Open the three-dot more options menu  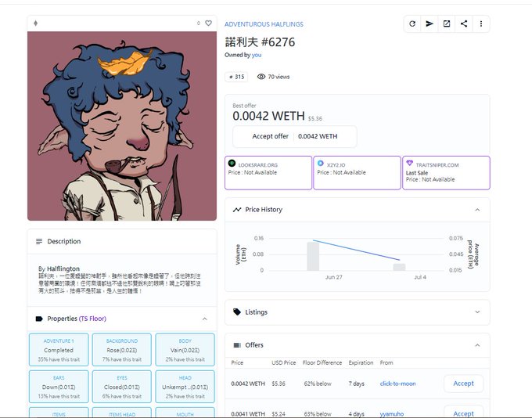pos(481,23)
